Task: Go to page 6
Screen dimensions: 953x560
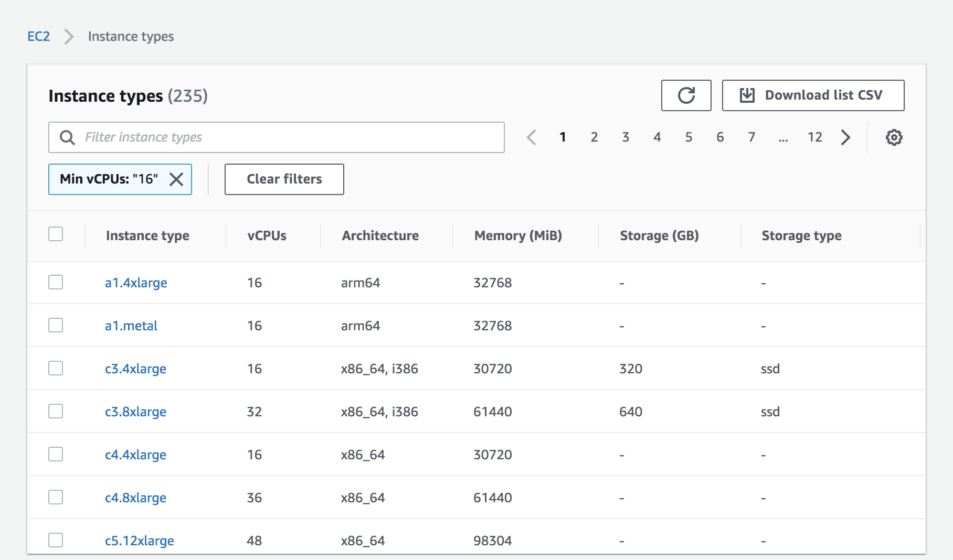Action: [x=720, y=137]
